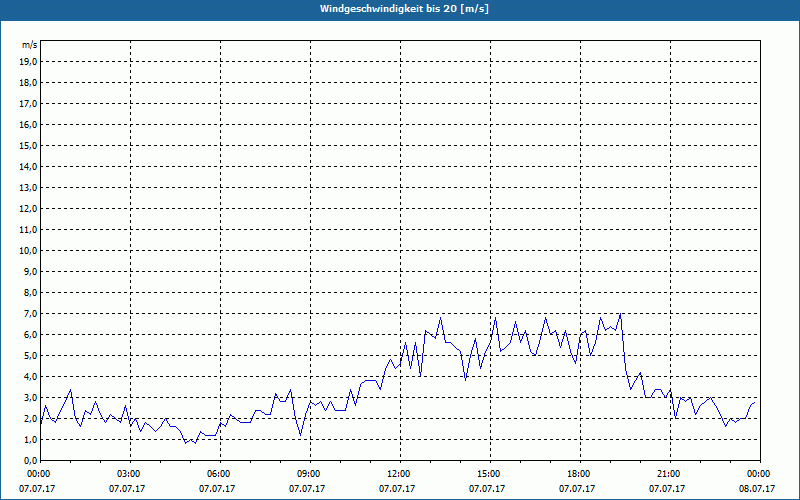Select the 07.07.17 date under 21:00
Viewport: 800px width, 500px height.
tap(667, 489)
